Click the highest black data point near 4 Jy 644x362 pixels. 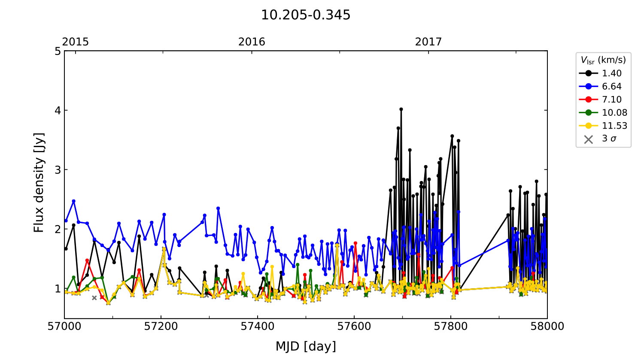[401, 109]
